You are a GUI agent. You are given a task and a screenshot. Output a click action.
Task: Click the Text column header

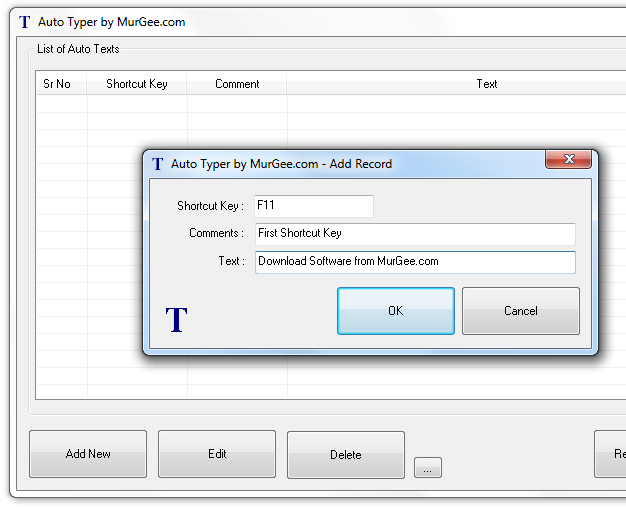456,84
